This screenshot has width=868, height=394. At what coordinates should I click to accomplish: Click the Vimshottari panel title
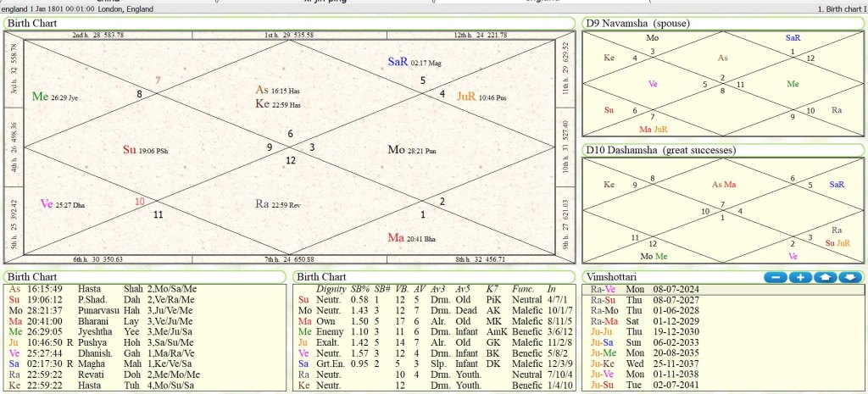(618, 277)
